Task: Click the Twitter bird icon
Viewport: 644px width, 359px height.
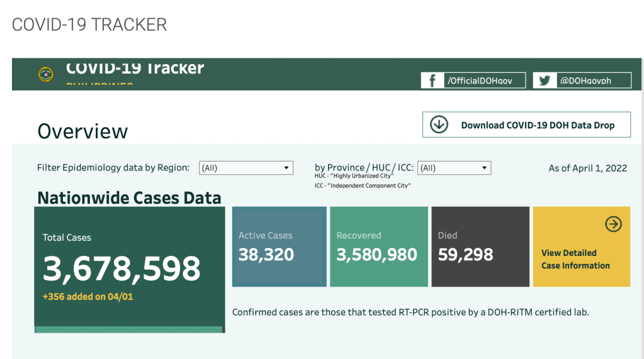Action: pos(544,80)
